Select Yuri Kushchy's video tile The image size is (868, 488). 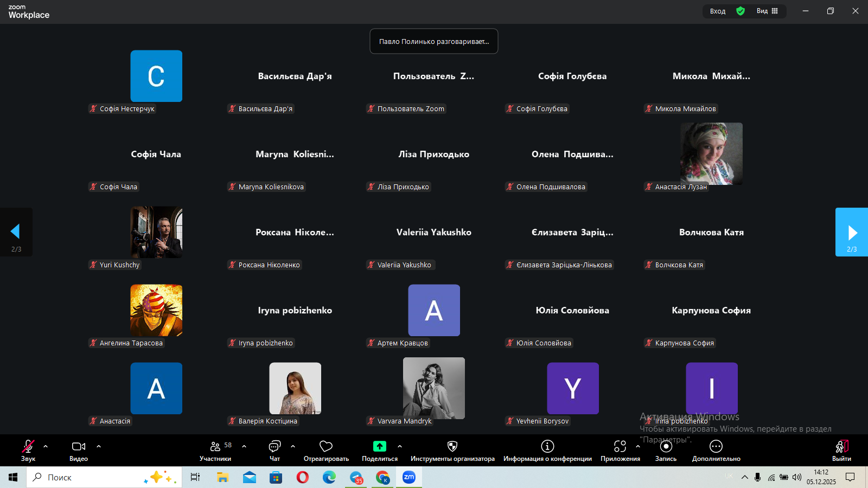[x=156, y=232]
